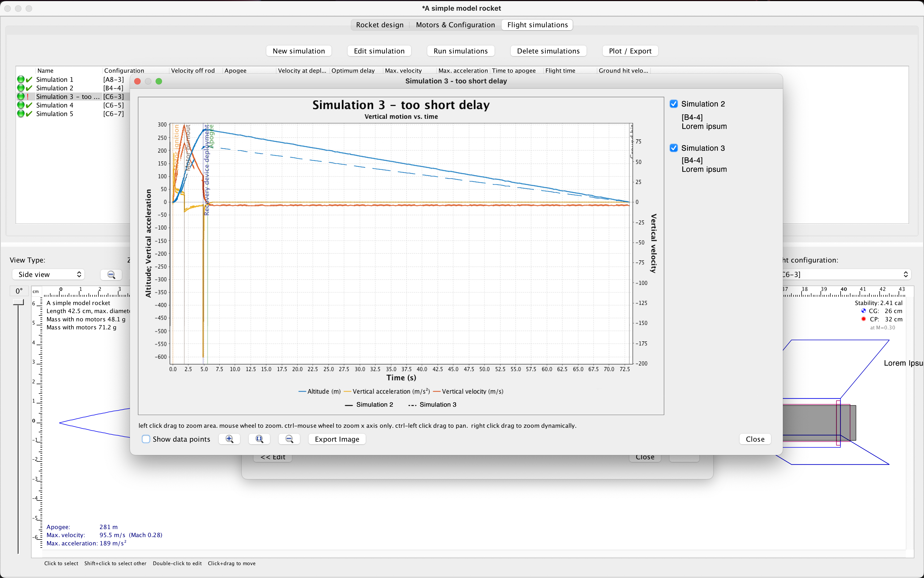Click the zoom-in magnifier icon in the plot dialog
Image resolution: width=924 pixels, height=578 pixels.
pos(229,439)
